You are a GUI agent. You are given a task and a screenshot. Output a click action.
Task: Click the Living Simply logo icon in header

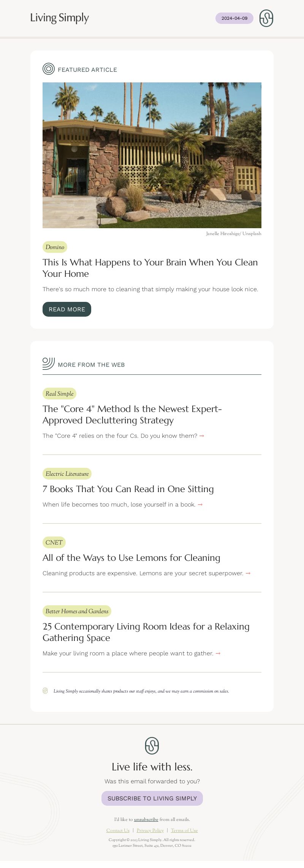pos(266,18)
